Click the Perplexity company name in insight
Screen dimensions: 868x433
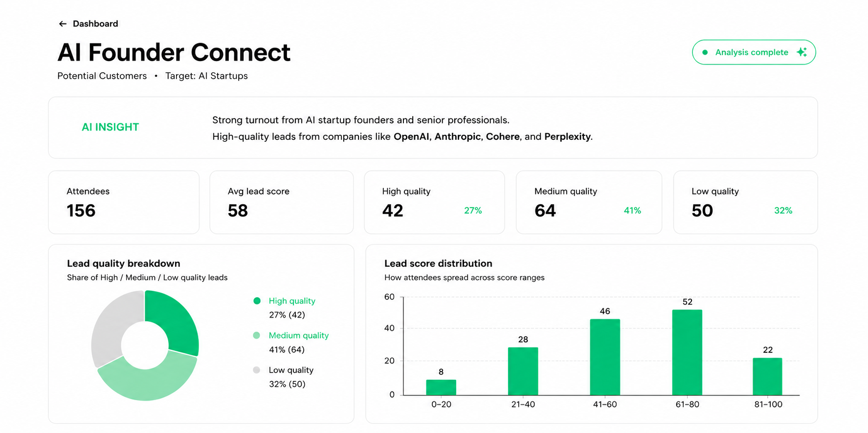tap(568, 137)
